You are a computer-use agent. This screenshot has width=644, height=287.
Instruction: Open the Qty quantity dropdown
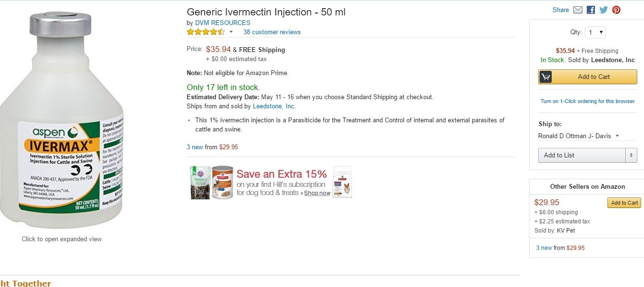pos(595,32)
